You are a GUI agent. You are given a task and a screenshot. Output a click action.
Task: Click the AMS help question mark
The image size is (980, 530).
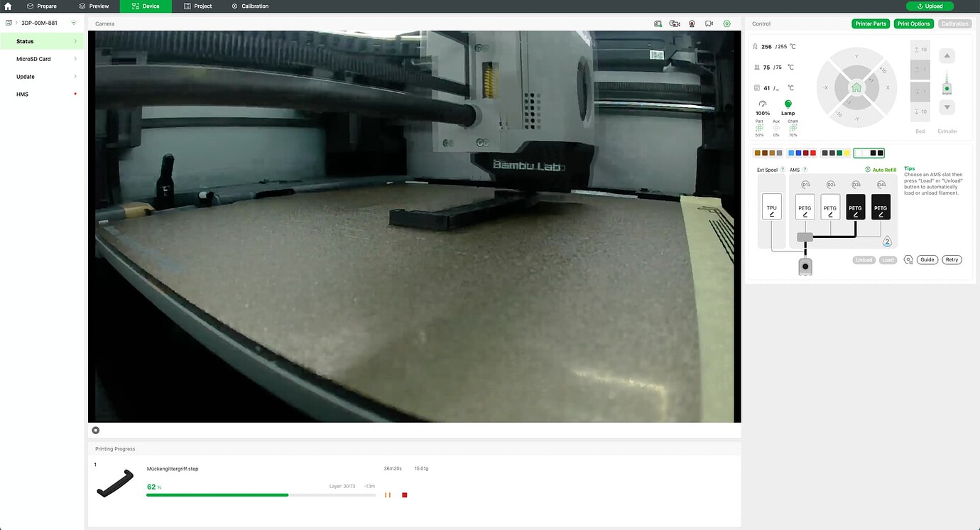coord(805,170)
